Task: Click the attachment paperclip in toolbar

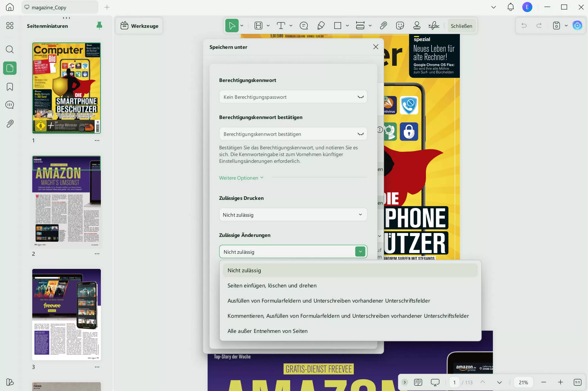Action: pos(383,26)
